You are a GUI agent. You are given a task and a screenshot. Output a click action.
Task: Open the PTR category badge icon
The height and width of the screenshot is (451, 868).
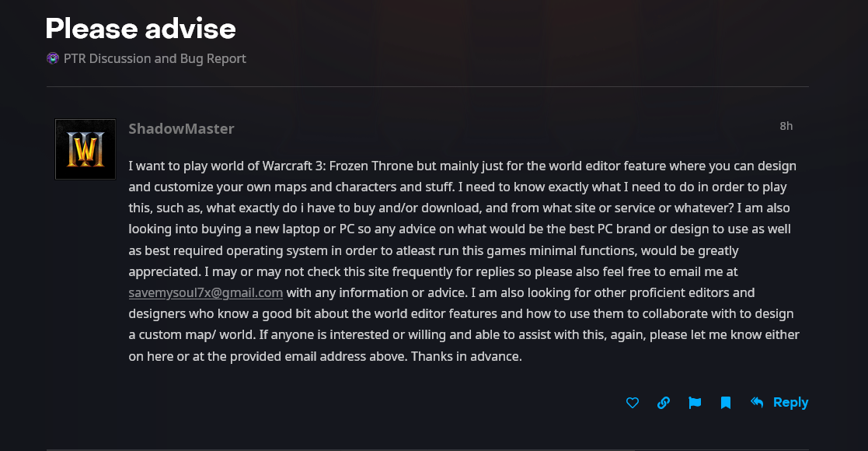pyautogui.click(x=53, y=58)
